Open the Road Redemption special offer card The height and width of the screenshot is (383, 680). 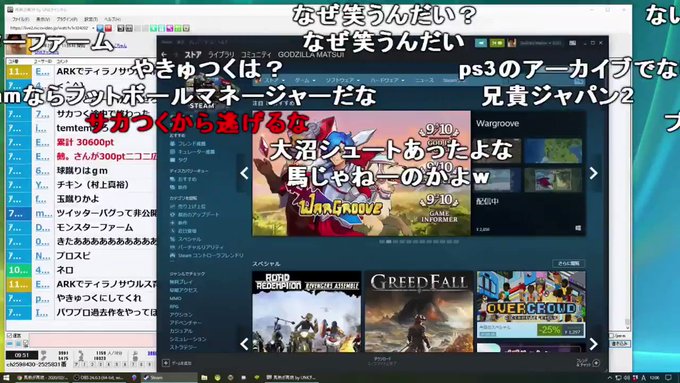point(307,311)
